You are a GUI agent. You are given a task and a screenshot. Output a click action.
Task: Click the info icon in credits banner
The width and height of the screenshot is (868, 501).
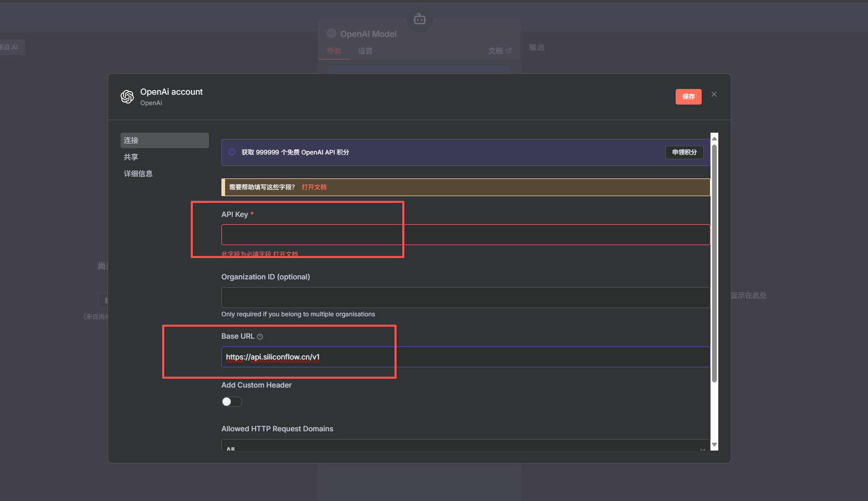[232, 152]
